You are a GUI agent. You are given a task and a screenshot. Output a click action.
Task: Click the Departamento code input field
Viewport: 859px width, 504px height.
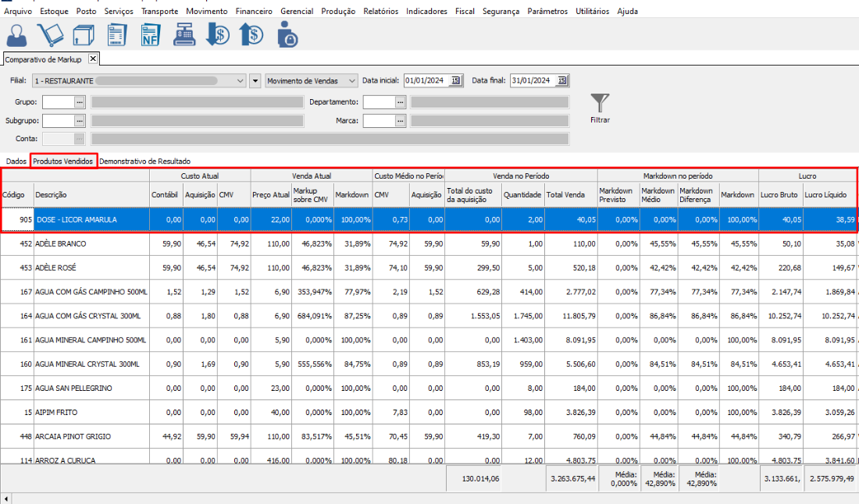pyautogui.click(x=379, y=102)
